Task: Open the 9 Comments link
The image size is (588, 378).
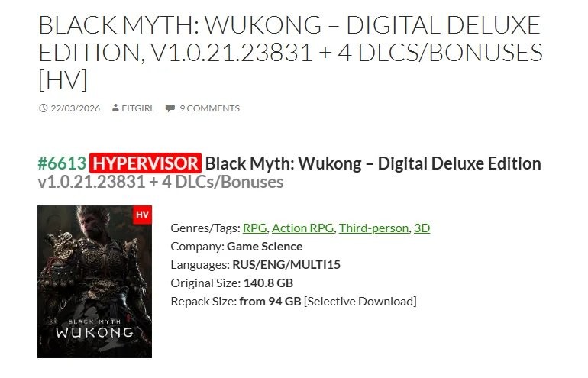Action: (210, 108)
